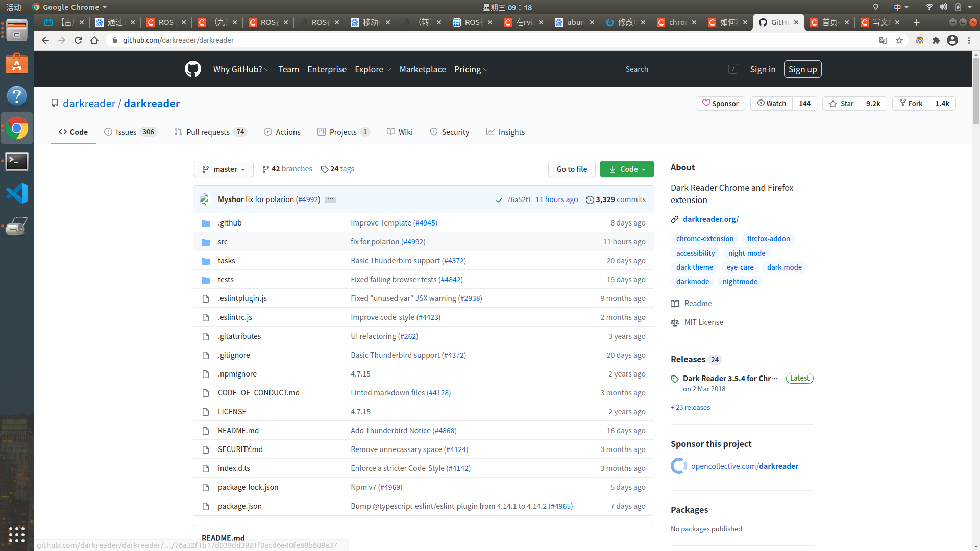Reload the page with refresh icon
The height and width of the screenshot is (551, 980).
click(78, 40)
